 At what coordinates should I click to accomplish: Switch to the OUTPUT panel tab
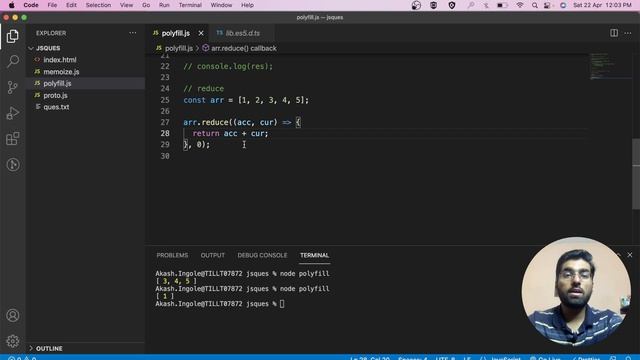click(x=213, y=255)
